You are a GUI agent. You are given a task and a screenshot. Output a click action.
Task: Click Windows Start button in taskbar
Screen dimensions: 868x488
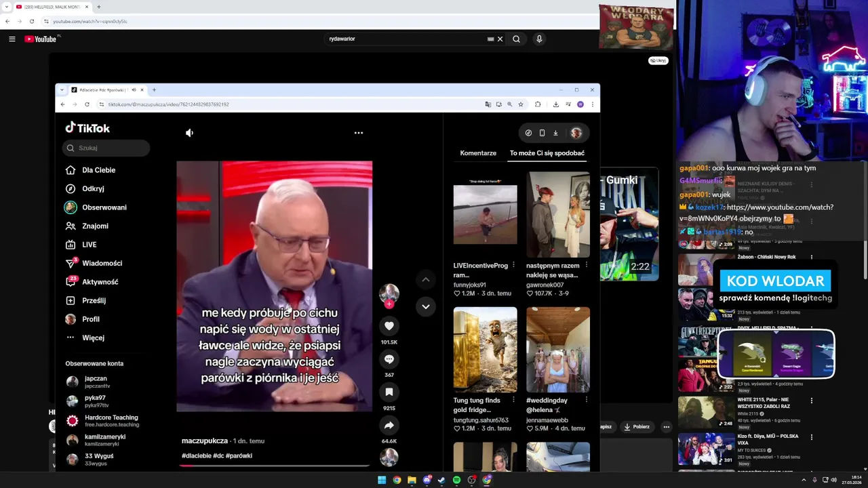click(x=382, y=480)
